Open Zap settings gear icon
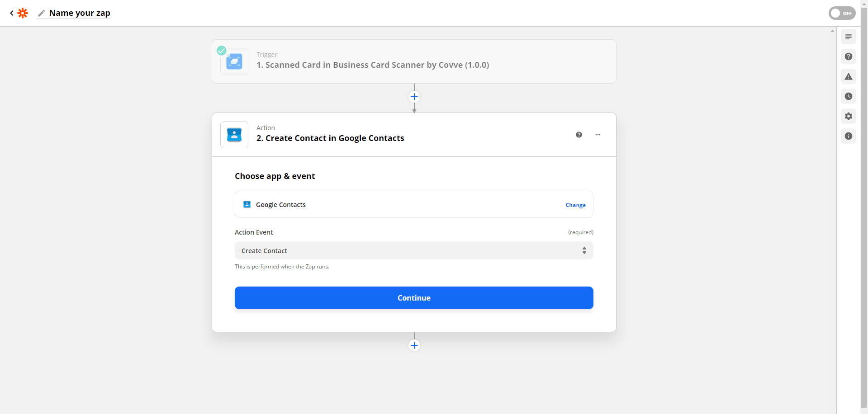This screenshot has width=868, height=414. click(x=848, y=116)
